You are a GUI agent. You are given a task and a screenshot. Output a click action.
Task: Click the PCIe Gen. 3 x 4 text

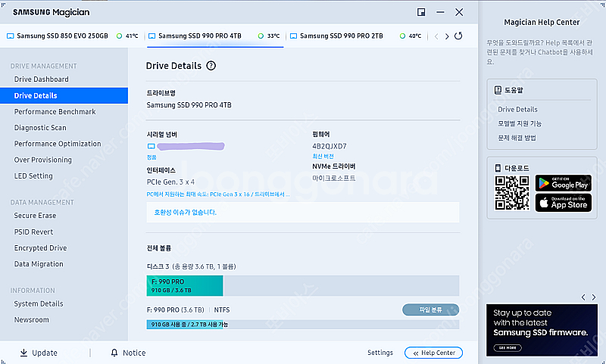[x=170, y=182]
